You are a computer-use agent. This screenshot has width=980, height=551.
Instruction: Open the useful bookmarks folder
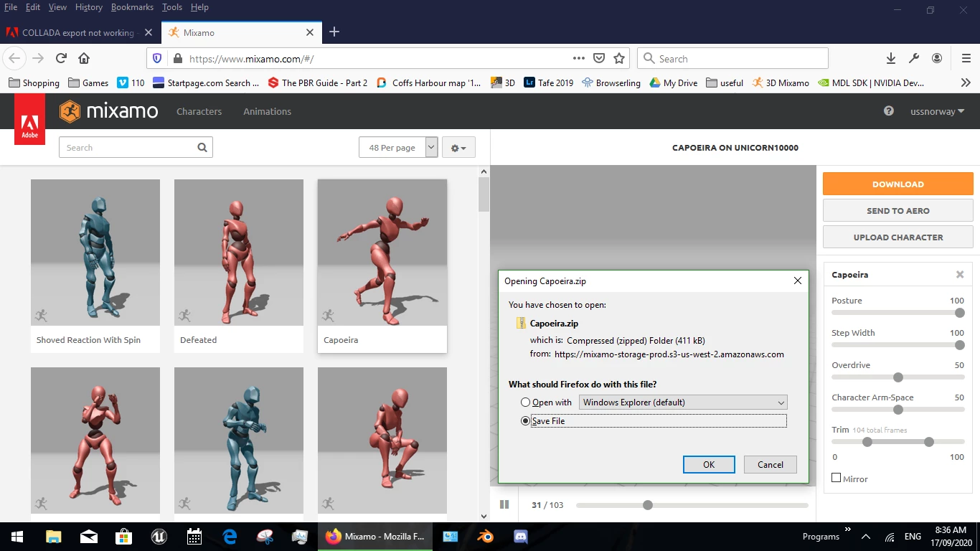coord(725,83)
